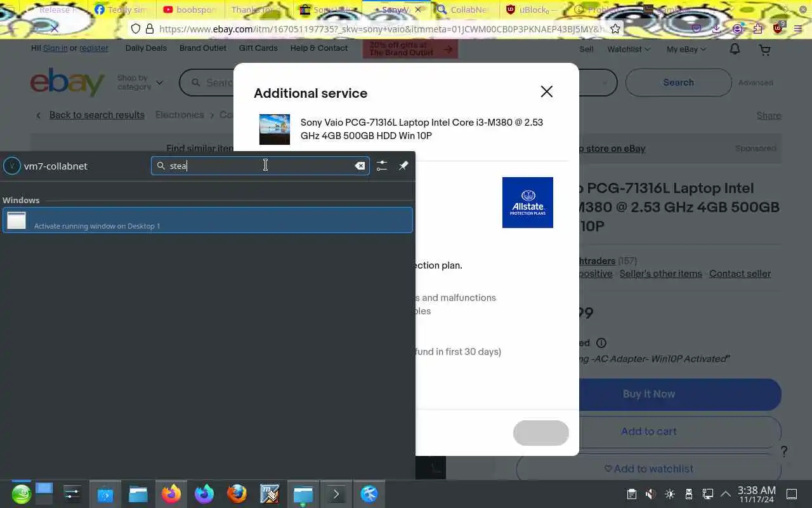Open the Midnight Commander taskbar icon
This screenshot has height=508, width=812.
click(x=270, y=493)
